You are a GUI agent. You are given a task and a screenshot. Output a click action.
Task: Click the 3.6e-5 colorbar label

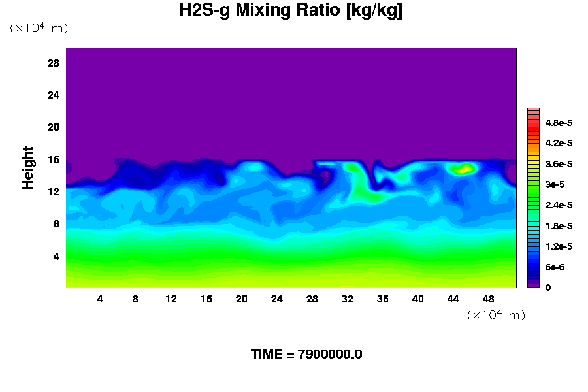559,164
